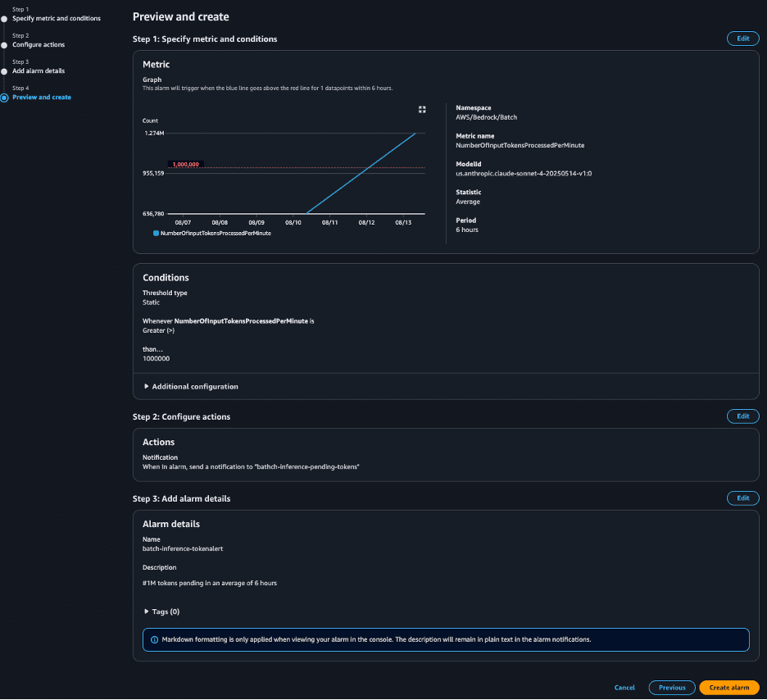Click the Previous button
Image resolution: width=767 pixels, height=700 pixels.
coord(671,687)
